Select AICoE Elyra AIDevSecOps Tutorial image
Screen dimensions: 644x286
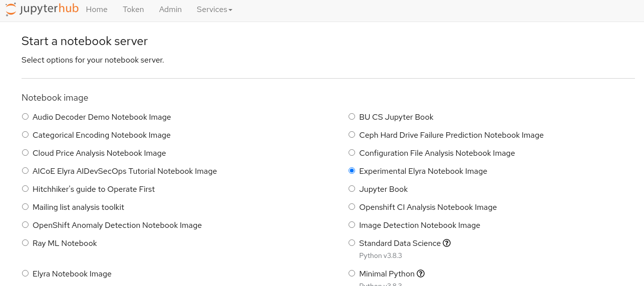25,171
